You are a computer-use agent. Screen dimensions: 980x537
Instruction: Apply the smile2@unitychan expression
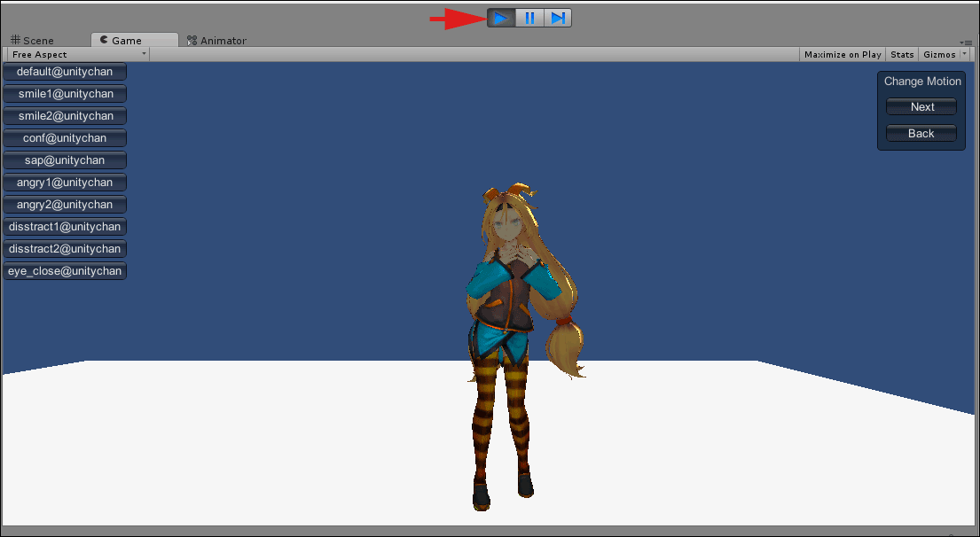coord(65,116)
